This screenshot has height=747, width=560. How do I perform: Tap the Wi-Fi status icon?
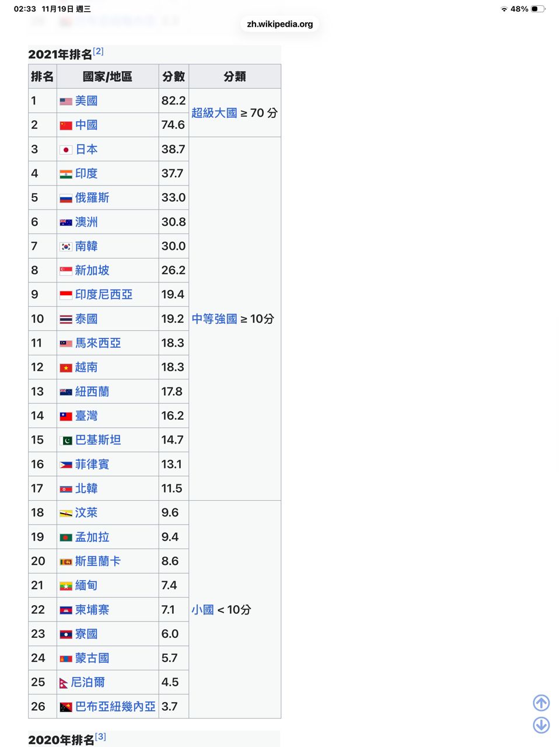coord(504,9)
